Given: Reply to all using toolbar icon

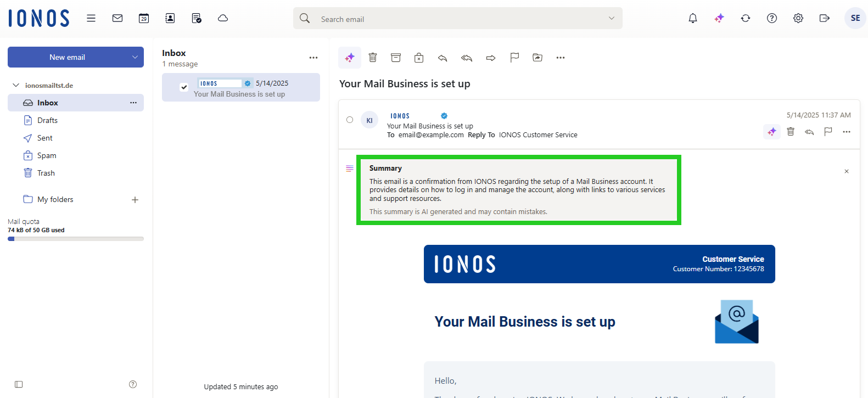Looking at the screenshot, I should [467, 58].
